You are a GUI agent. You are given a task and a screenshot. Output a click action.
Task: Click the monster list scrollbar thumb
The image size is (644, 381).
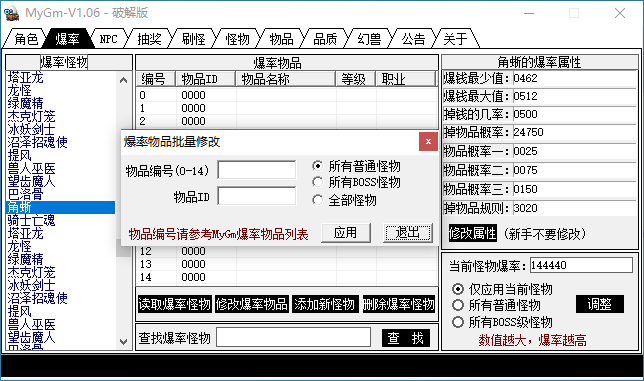[x=123, y=248]
